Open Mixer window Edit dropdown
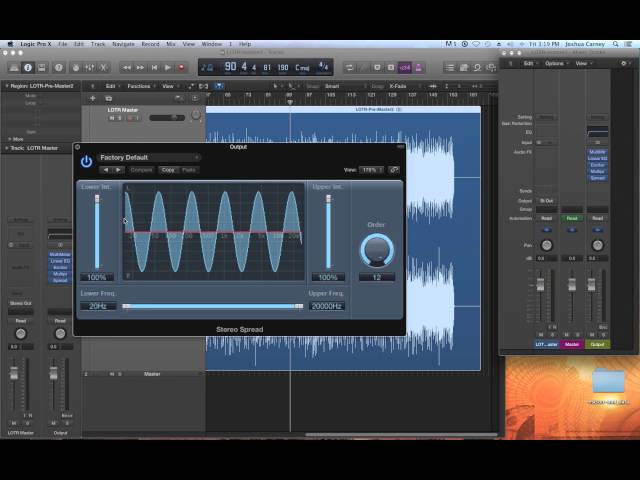640x480 pixels. pyautogui.click(x=530, y=64)
